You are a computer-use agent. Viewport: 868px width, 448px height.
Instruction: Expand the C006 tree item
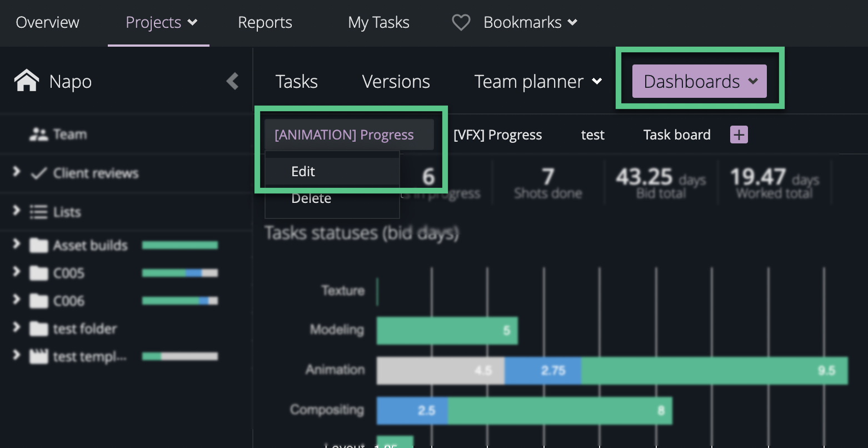(15, 301)
